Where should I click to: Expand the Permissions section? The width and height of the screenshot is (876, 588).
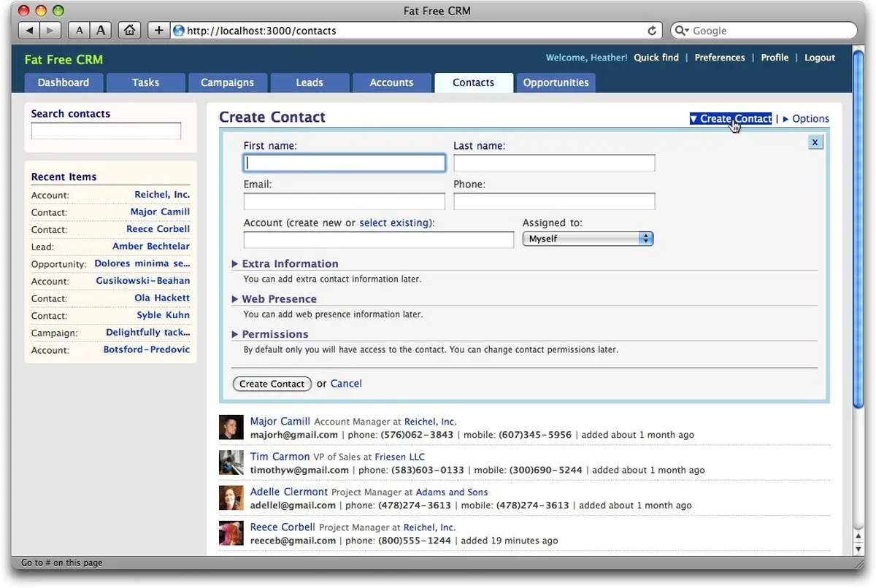tap(274, 334)
